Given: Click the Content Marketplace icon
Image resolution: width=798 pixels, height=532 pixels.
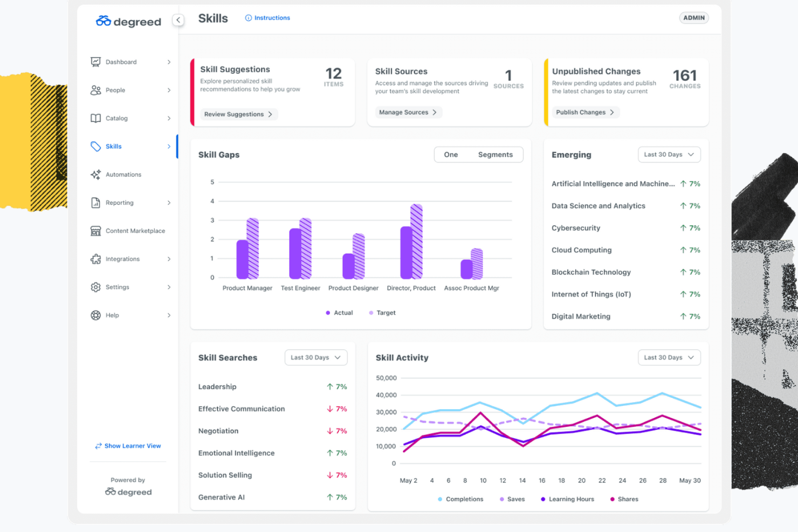Looking at the screenshot, I should tap(95, 231).
